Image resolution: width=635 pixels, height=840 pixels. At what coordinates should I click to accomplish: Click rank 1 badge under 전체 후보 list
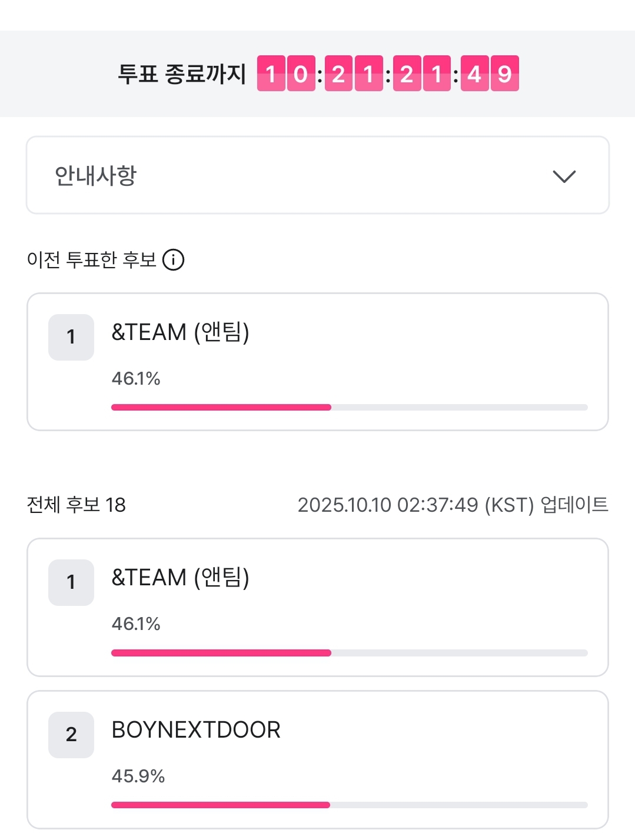point(71,582)
